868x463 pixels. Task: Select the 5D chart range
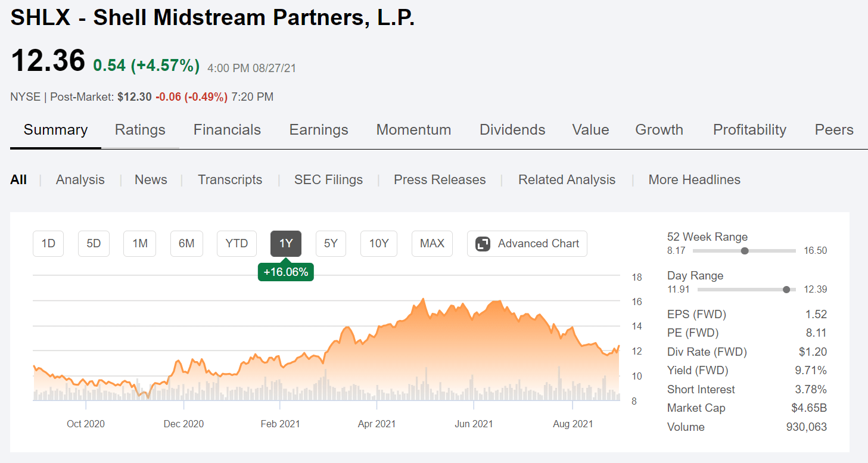click(94, 243)
